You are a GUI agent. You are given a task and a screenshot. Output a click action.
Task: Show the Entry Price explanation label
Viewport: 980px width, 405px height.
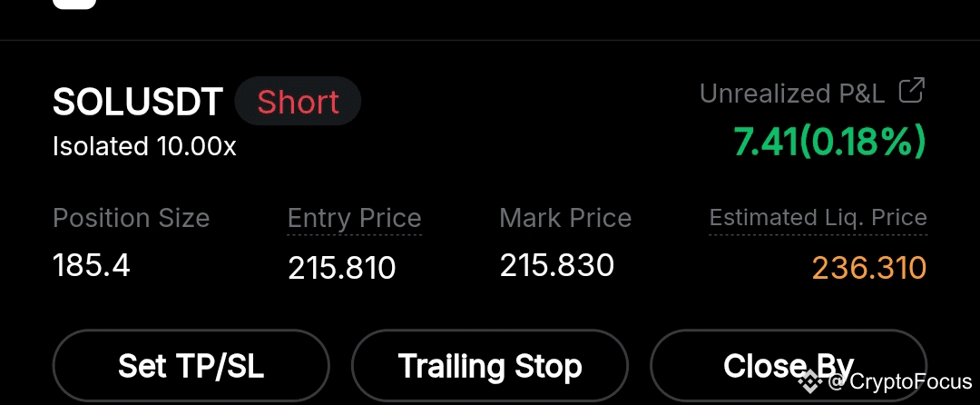pos(355,219)
